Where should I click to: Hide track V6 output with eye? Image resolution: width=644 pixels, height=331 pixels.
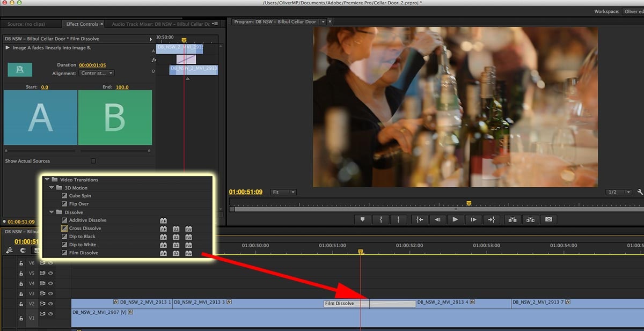[x=51, y=263]
